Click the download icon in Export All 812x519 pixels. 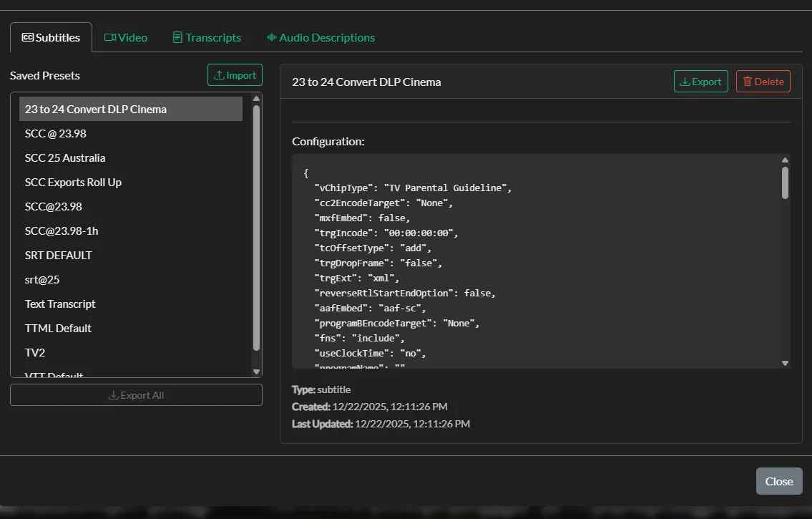[x=113, y=395]
